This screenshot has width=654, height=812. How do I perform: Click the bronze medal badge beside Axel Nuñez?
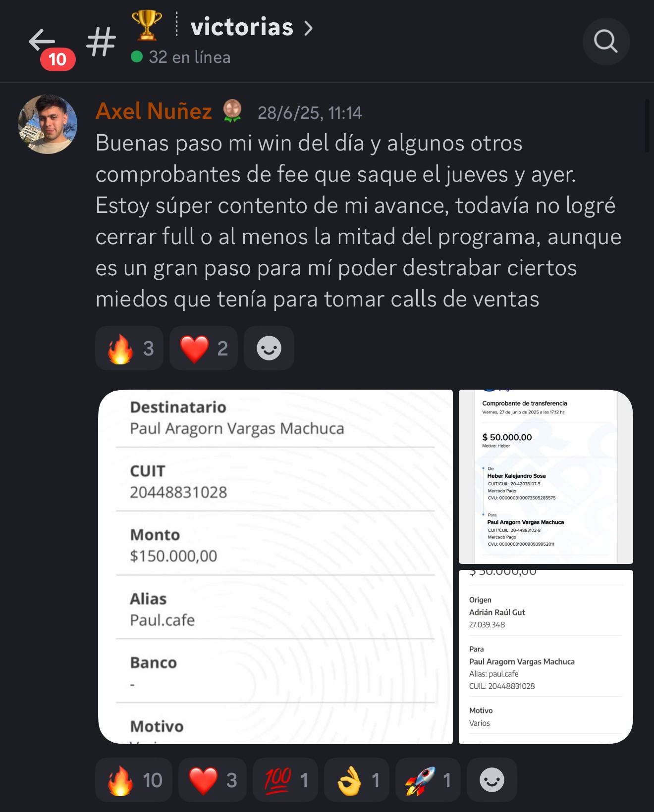click(232, 111)
